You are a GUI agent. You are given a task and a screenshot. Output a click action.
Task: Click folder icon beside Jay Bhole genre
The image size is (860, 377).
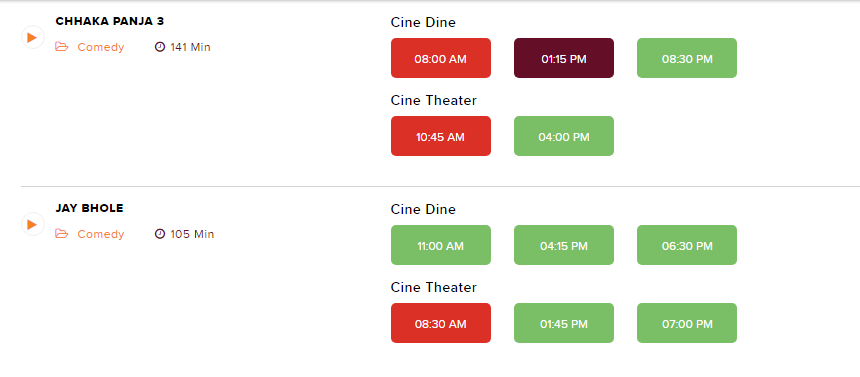(61, 234)
